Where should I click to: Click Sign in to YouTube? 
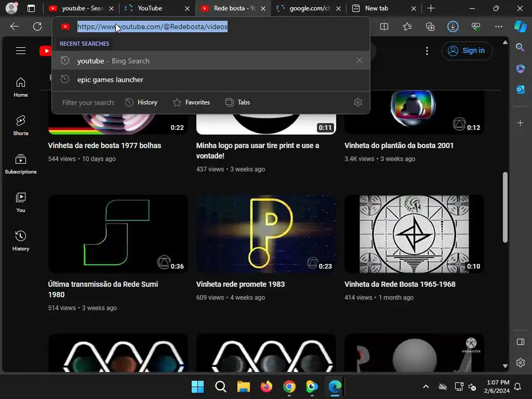[x=467, y=51]
